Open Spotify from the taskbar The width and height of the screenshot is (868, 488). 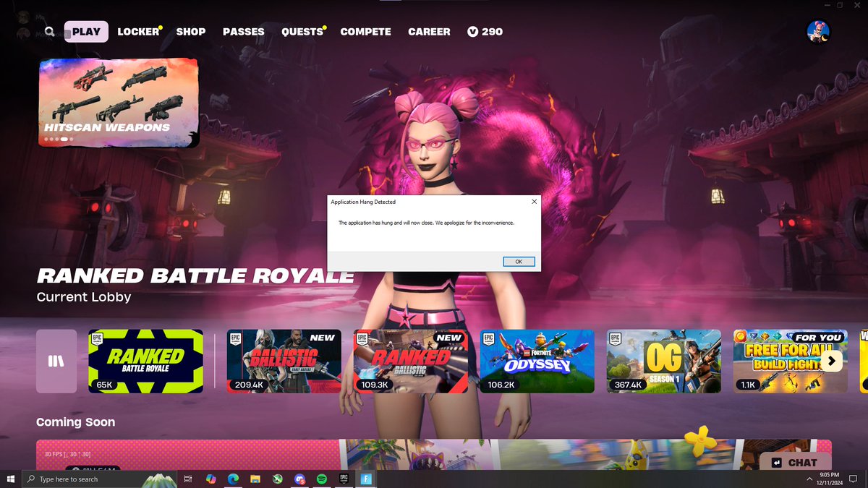coord(322,479)
